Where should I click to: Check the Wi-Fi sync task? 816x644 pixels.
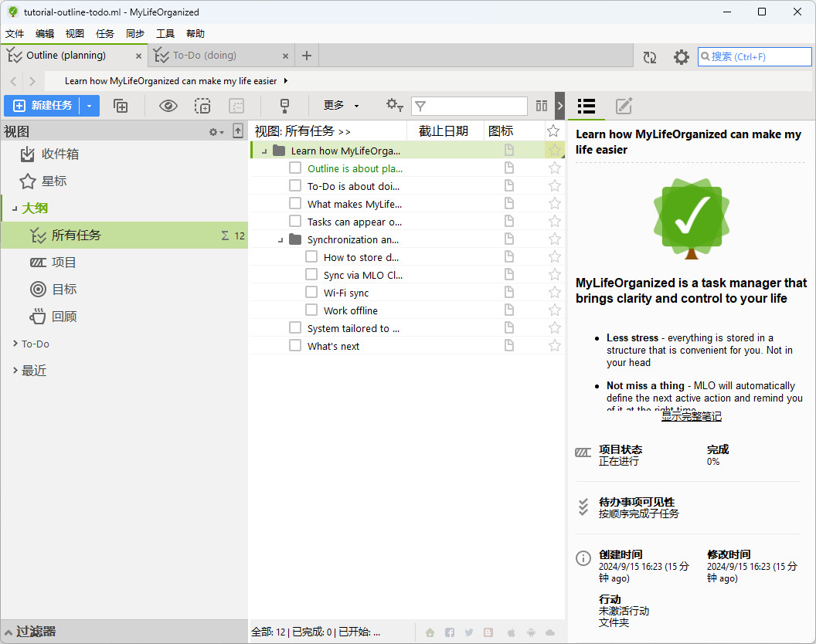click(x=311, y=292)
